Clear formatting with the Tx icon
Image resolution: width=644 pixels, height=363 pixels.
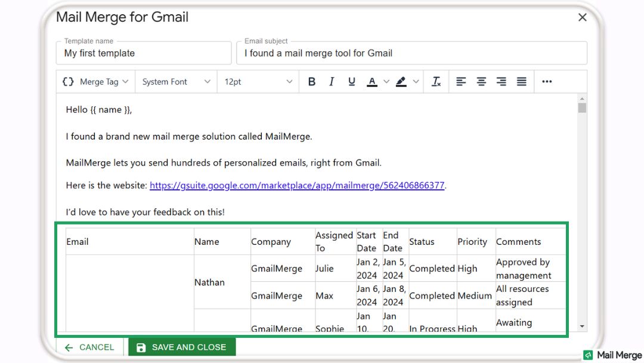click(436, 81)
